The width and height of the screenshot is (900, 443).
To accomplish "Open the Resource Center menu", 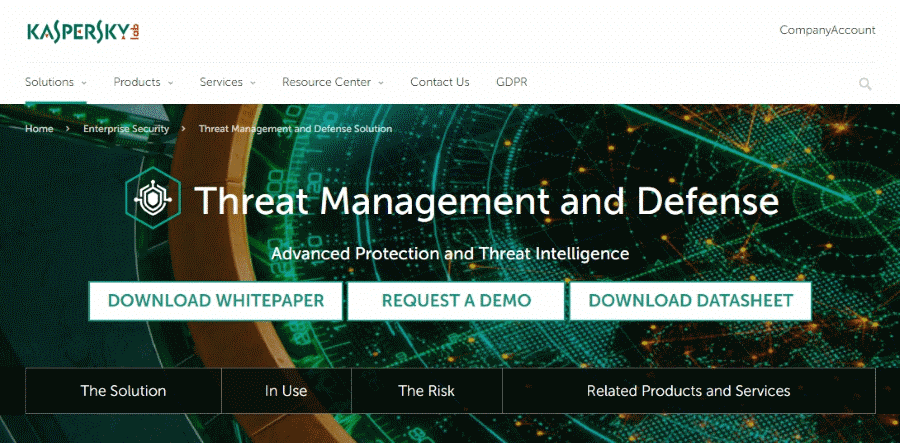I will (x=326, y=82).
